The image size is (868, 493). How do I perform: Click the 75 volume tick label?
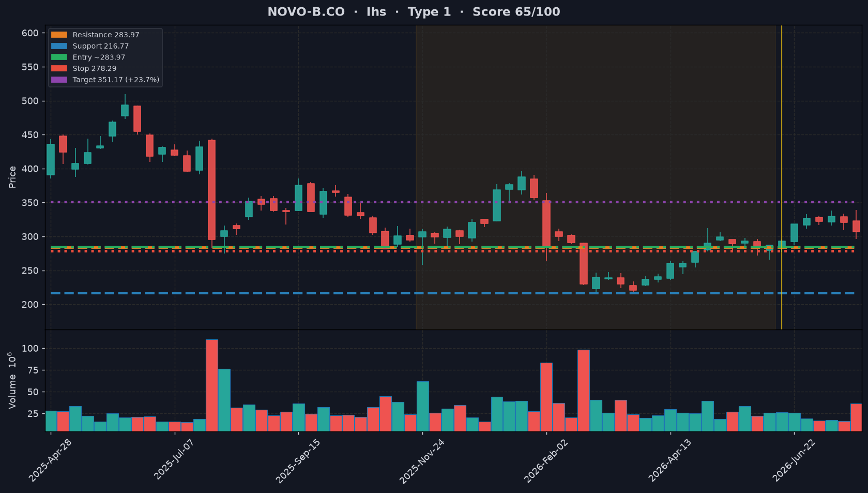tap(33, 370)
